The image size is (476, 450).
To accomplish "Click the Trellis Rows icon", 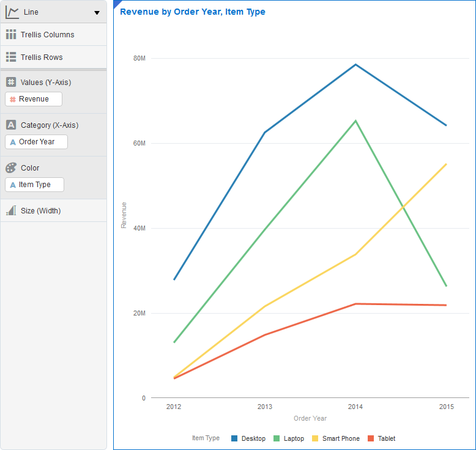I will 11,57.
